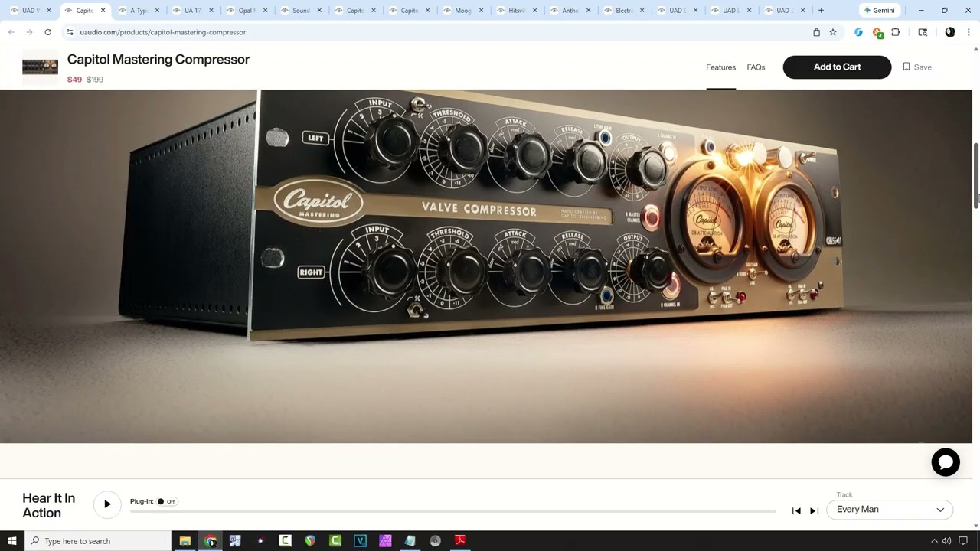Expand the Every Man track dropdown
The height and width of the screenshot is (551, 980).
click(890, 510)
